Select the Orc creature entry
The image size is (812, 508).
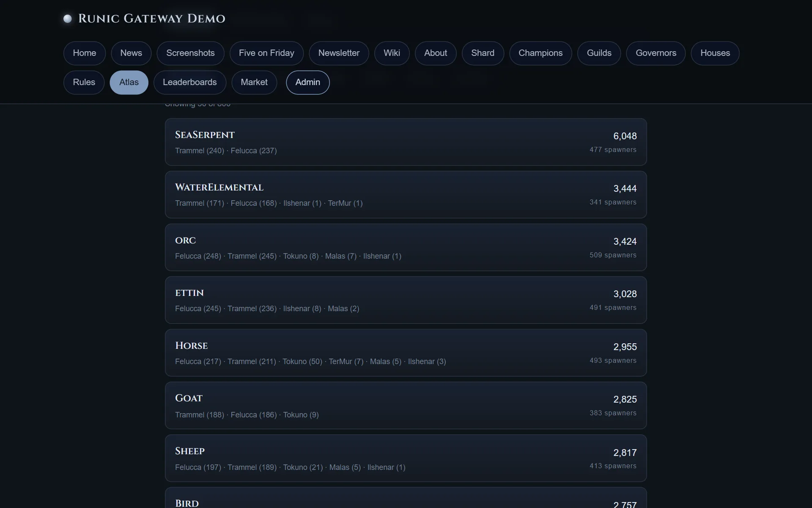[406, 247]
